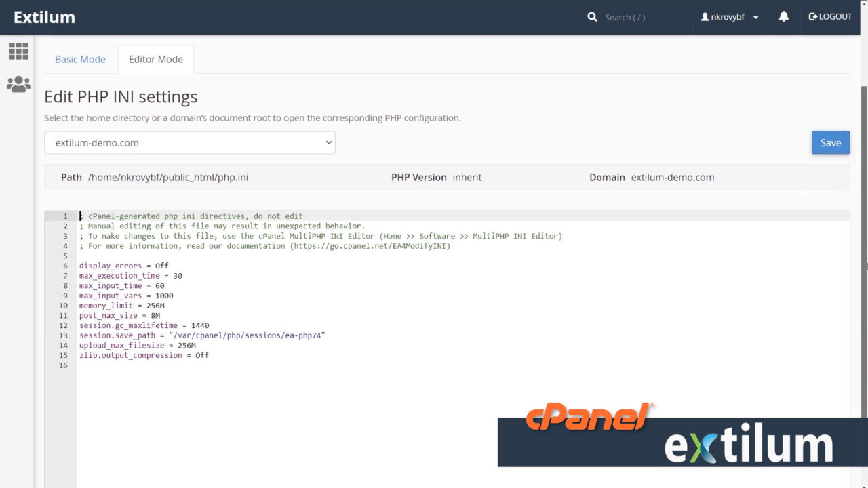The width and height of the screenshot is (868, 488).
Task: Click the max_execution_time = 30 line
Action: 130,276
